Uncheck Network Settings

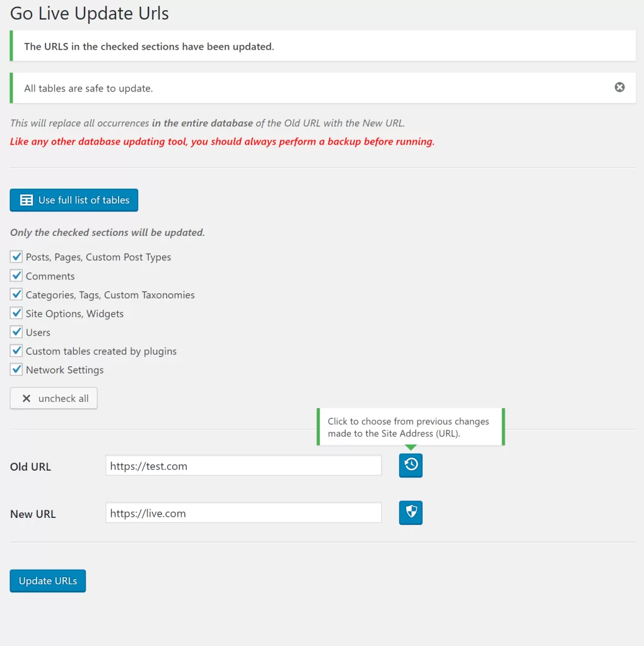(x=16, y=369)
